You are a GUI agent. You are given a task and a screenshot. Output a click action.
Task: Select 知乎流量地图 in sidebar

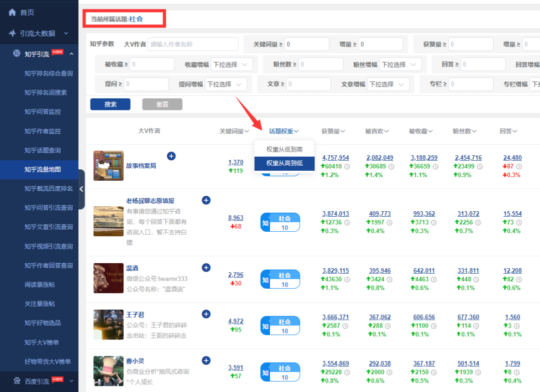(x=39, y=169)
